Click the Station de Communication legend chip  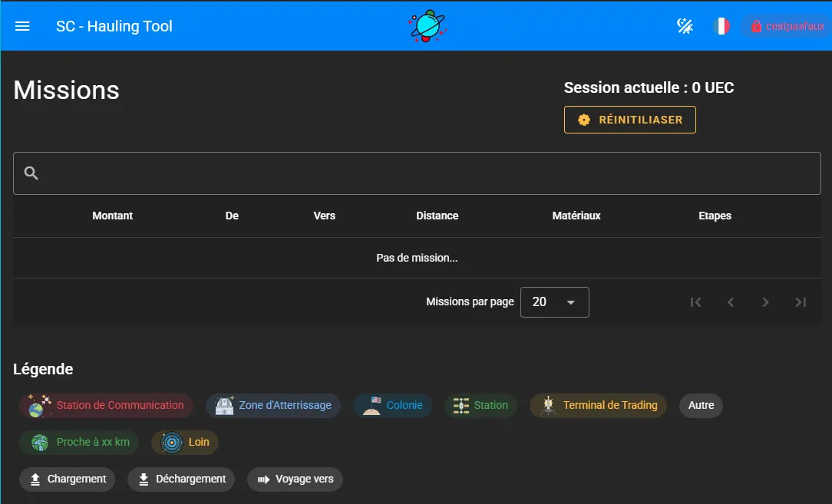point(107,406)
